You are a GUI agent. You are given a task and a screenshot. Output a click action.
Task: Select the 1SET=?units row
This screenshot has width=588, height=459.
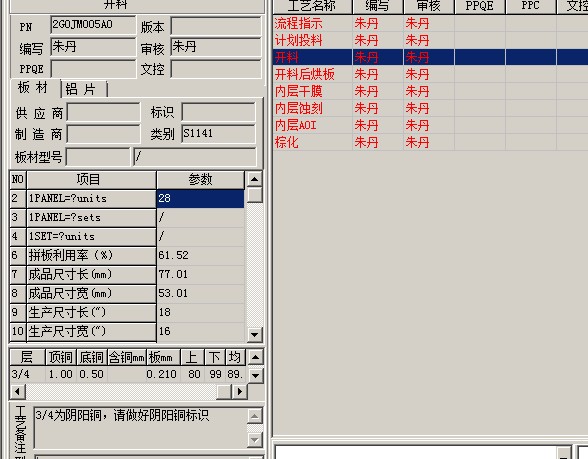click(x=127, y=236)
